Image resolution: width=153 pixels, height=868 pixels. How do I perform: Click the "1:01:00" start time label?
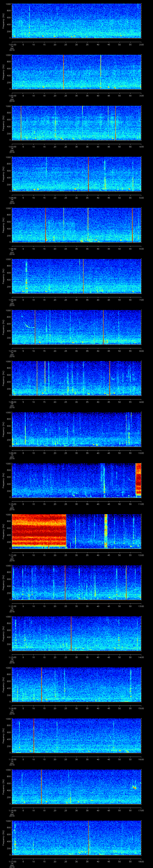click(12, 44)
